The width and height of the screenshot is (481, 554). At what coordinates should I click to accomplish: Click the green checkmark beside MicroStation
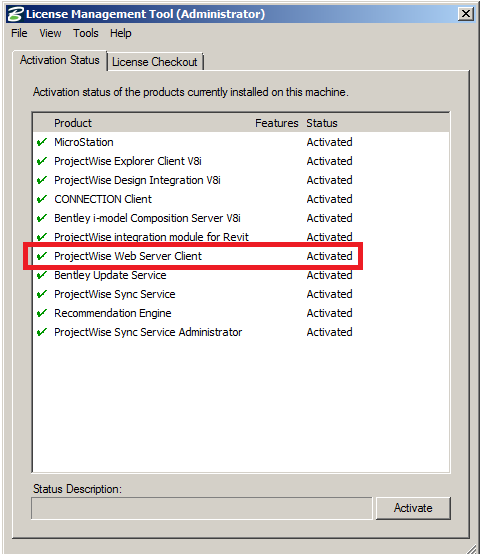(42, 142)
